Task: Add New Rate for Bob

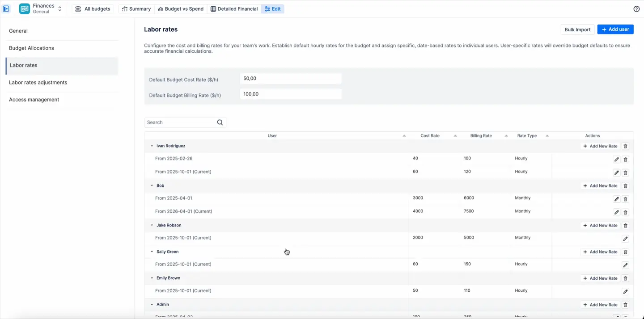Action: pyautogui.click(x=600, y=186)
